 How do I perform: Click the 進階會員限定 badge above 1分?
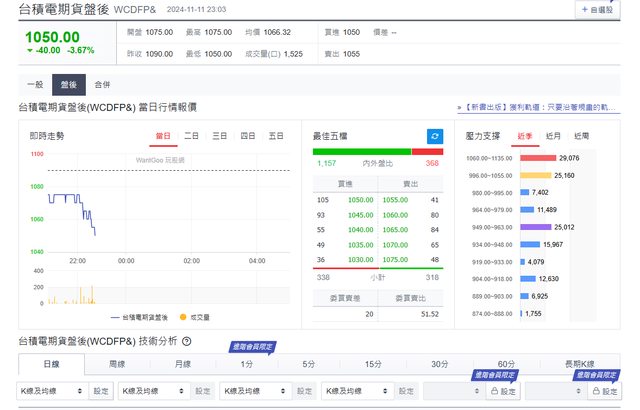click(x=246, y=347)
